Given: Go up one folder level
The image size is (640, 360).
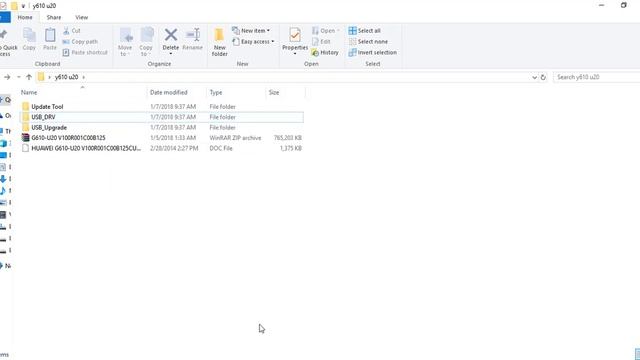Looking at the screenshot, I should click(29, 77).
